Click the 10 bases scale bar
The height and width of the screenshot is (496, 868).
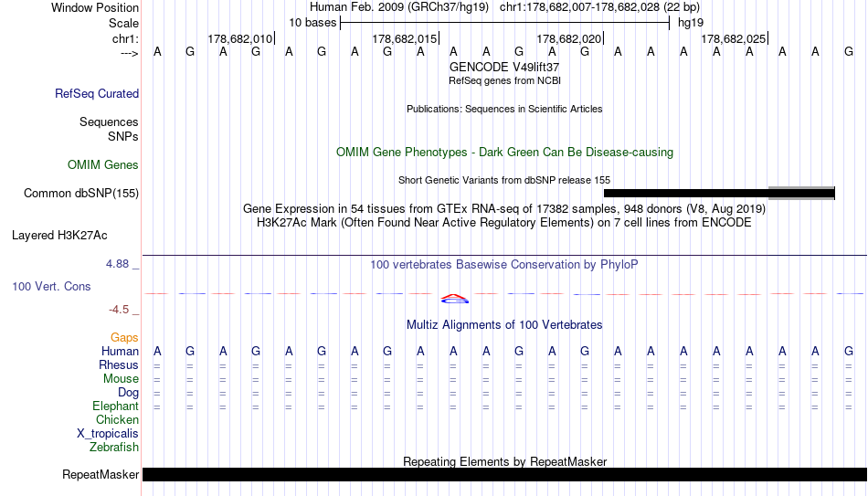click(505, 23)
